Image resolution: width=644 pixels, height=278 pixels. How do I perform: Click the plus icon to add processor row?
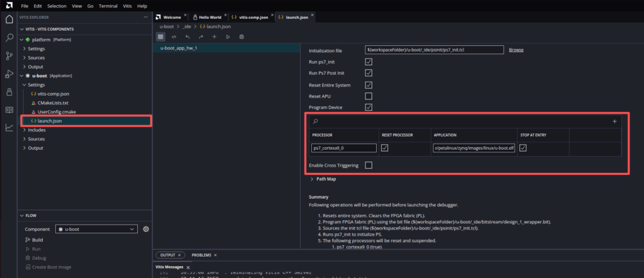(614, 121)
